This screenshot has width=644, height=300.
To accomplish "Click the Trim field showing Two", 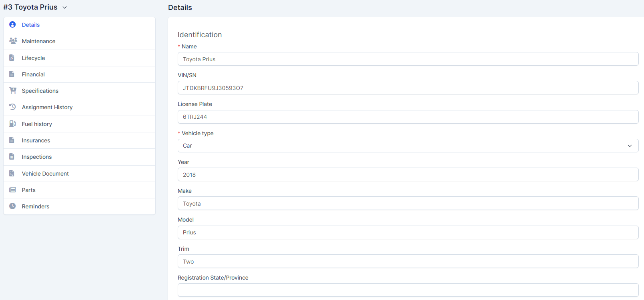I will (x=408, y=261).
